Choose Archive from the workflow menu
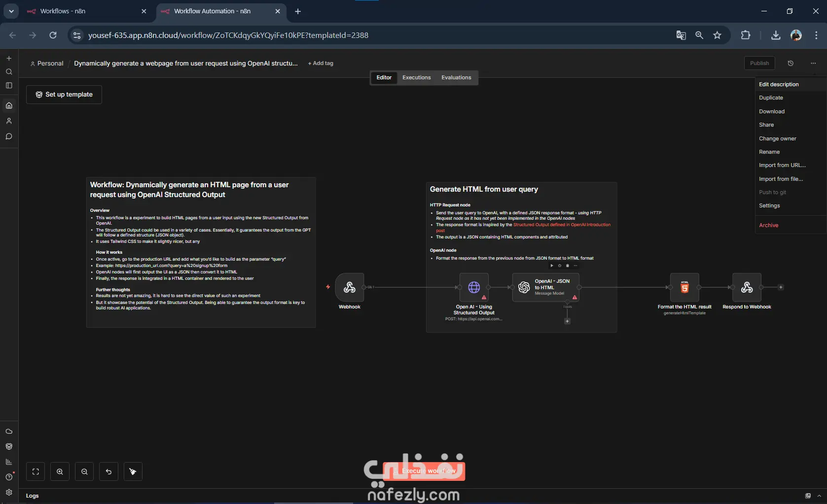This screenshot has height=504, width=827. pyautogui.click(x=791, y=225)
